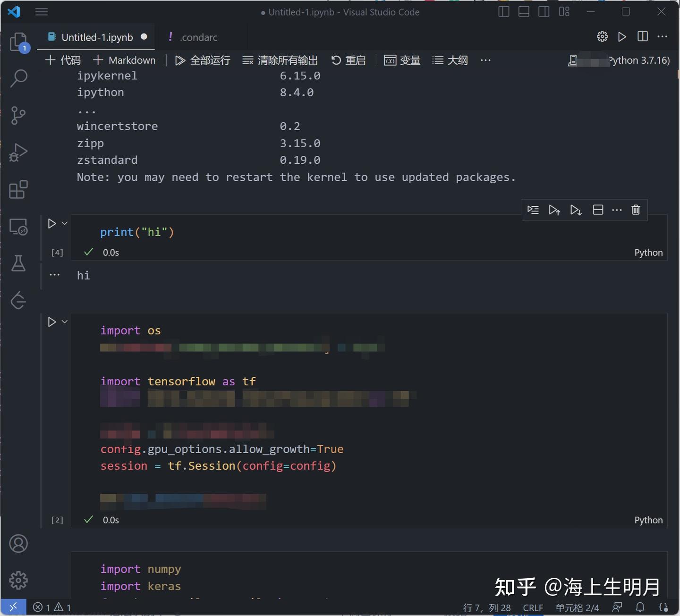Open the Run and Debug view
680x616 pixels.
pyautogui.click(x=19, y=152)
